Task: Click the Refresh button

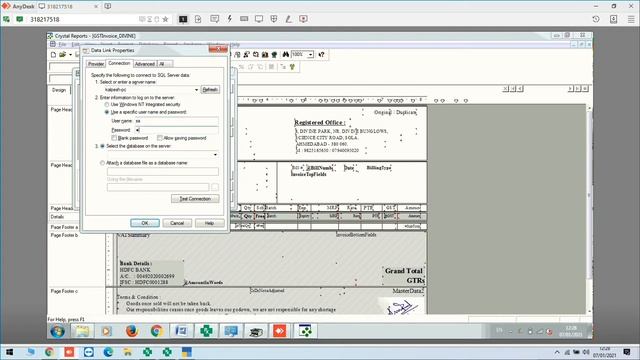Action: tap(210, 89)
